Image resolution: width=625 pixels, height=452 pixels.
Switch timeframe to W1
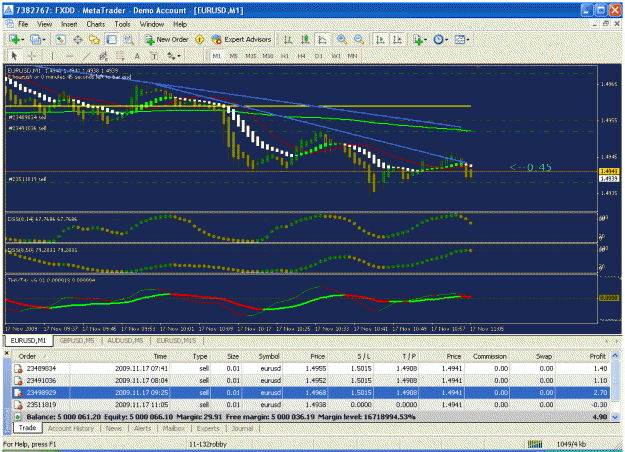(336, 56)
